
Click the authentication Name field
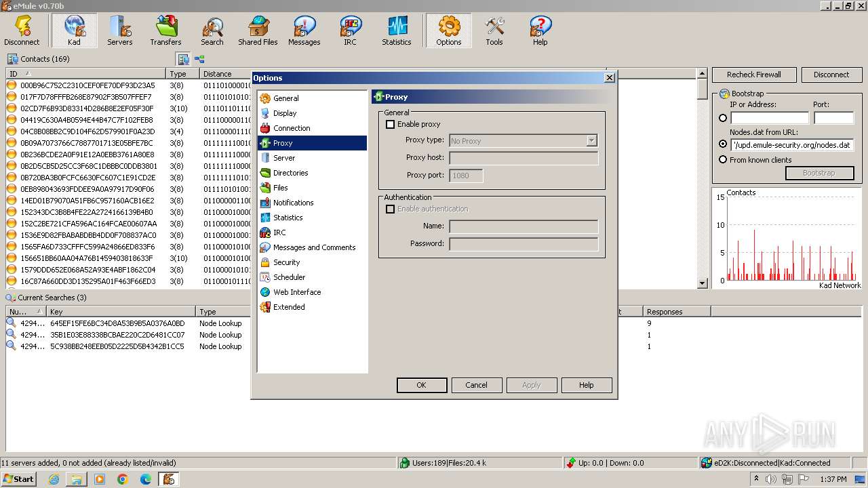524,226
